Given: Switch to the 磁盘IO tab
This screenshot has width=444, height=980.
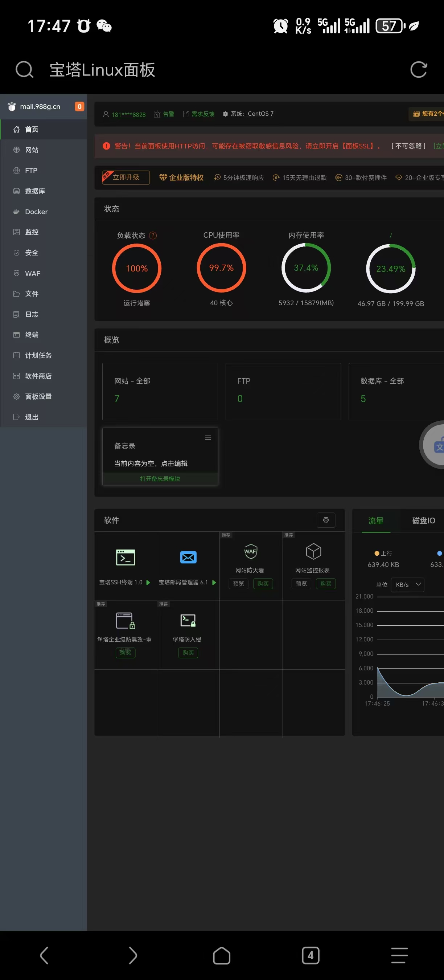Looking at the screenshot, I should 423,520.
